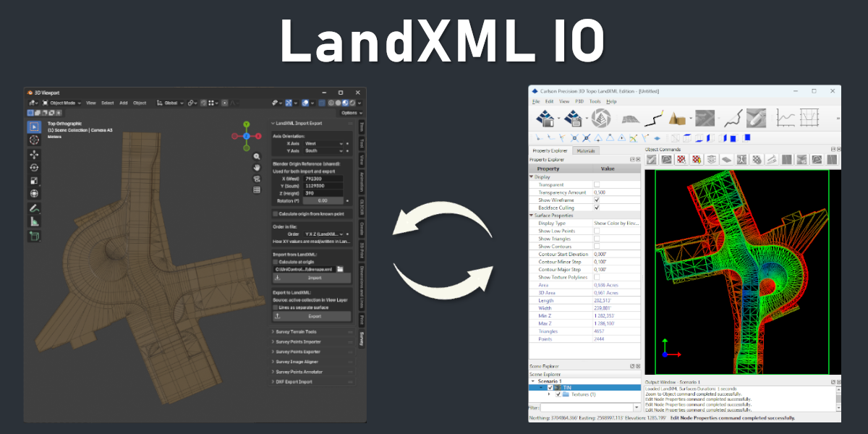Select the Measure tool in Blender toolbar
The image size is (868, 434).
tap(34, 221)
